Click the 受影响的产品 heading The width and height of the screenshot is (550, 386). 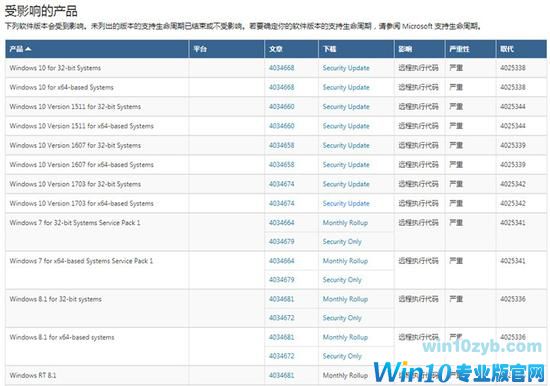pos(41,11)
